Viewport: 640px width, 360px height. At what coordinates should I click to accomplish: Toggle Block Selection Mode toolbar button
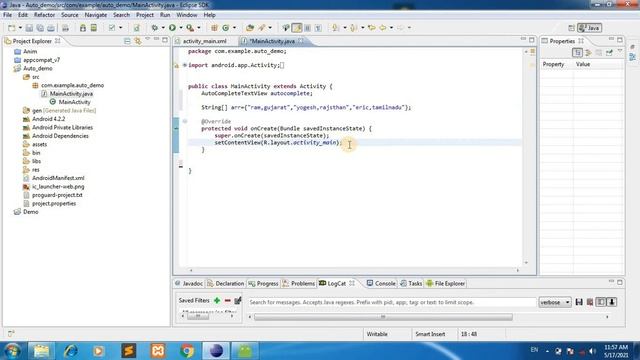(308, 28)
